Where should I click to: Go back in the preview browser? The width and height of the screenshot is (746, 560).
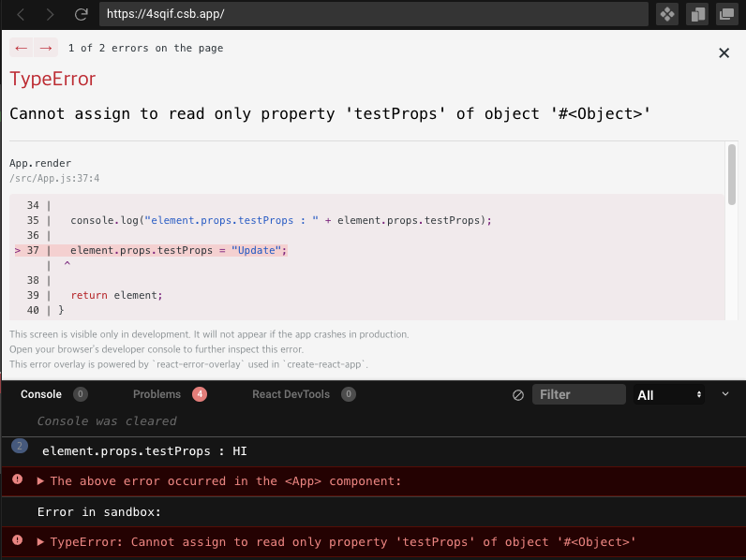(21, 14)
